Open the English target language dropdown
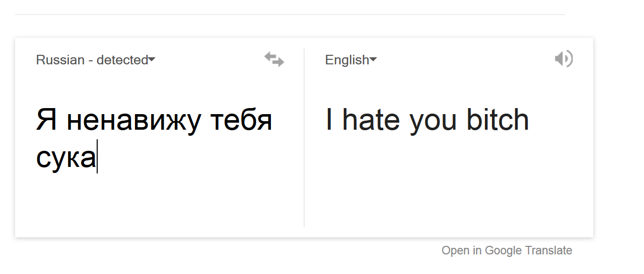 pos(347,60)
